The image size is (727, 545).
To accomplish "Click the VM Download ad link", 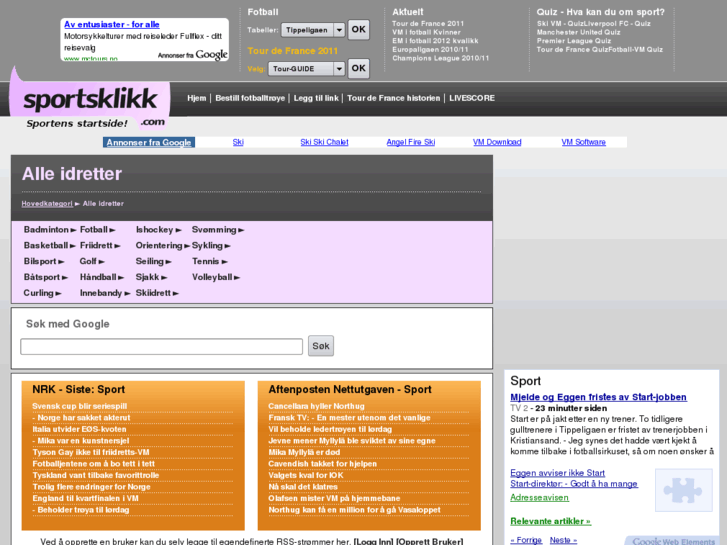I will [497, 142].
